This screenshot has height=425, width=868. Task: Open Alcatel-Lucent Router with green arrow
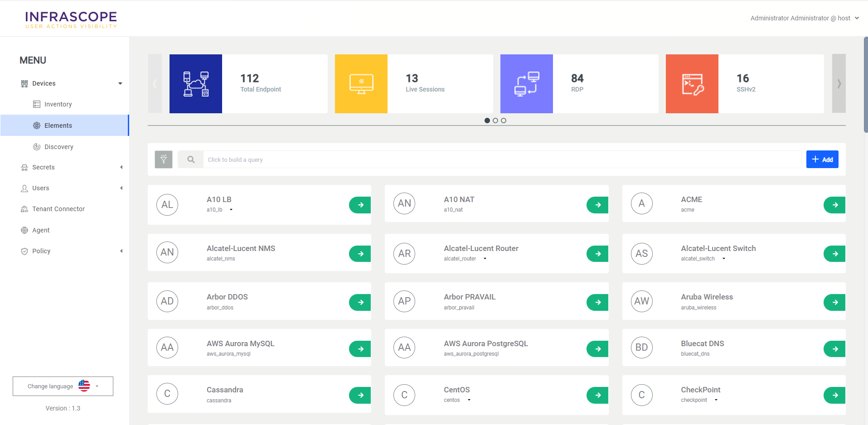pyautogui.click(x=598, y=254)
